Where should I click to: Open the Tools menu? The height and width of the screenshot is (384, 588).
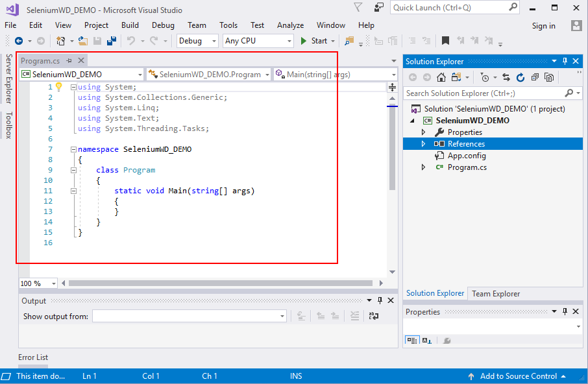[x=228, y=25]
